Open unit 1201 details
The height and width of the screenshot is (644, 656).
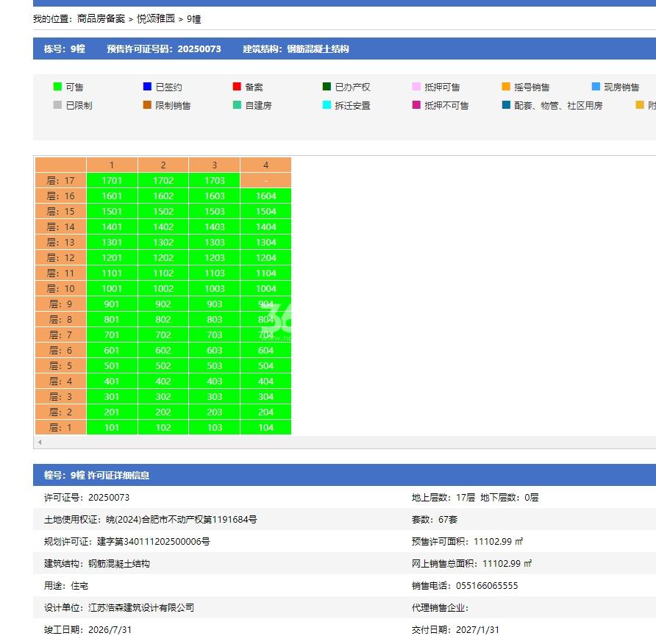point(112,257)
